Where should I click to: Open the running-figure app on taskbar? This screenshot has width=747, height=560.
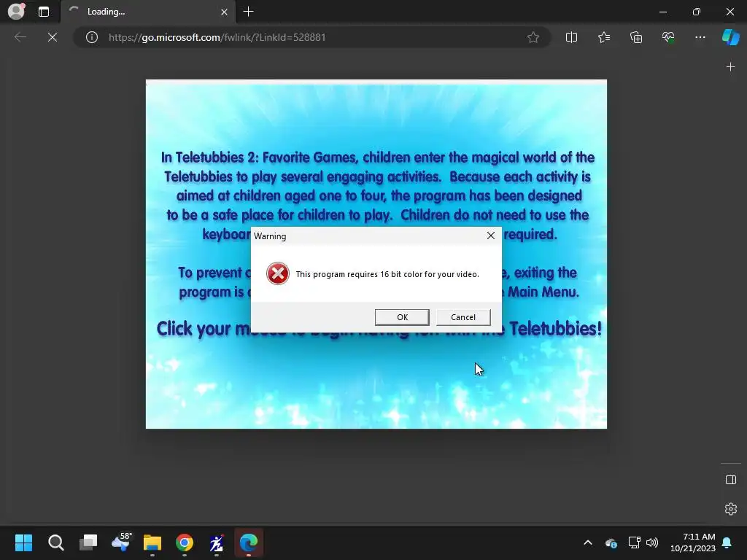[x=217, y=542]
